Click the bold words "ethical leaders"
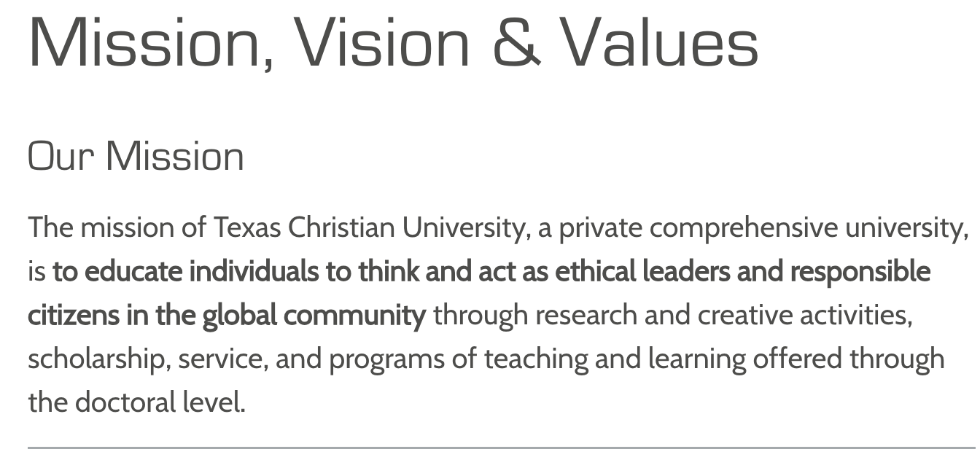This screenshot has width=980, height=449. click(x=642, y=272)
